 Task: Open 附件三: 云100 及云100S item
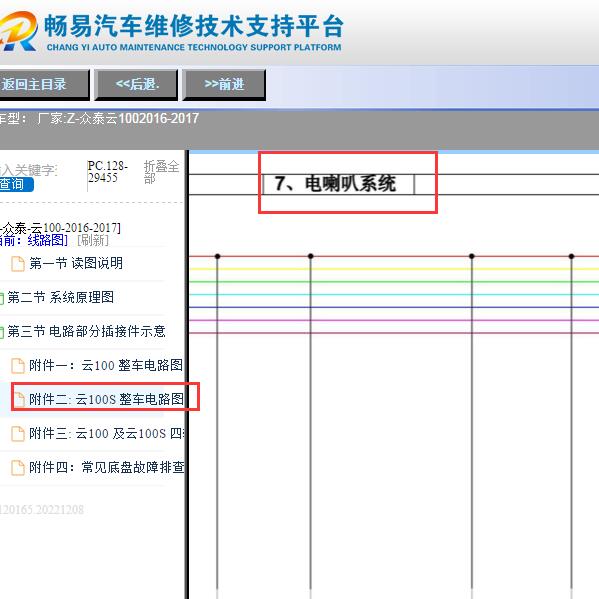(x=107, y=433)
